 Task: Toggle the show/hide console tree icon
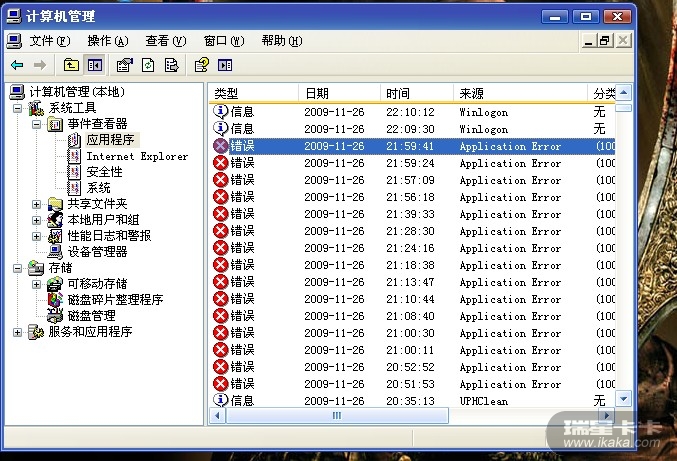pyautogui.click(x=95, y=65)
